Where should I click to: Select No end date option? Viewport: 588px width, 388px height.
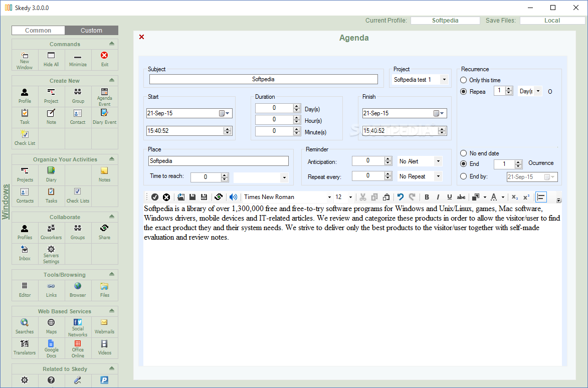point(464,153)
